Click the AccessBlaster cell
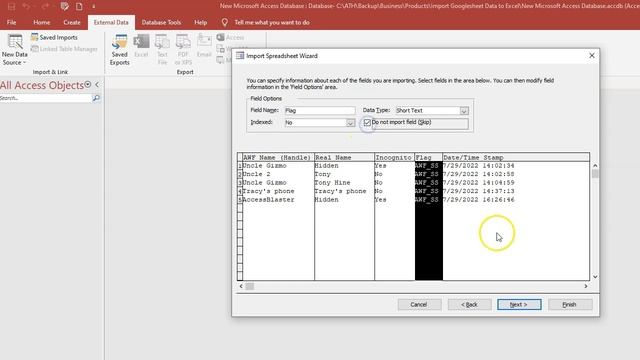 pos(278,200)
